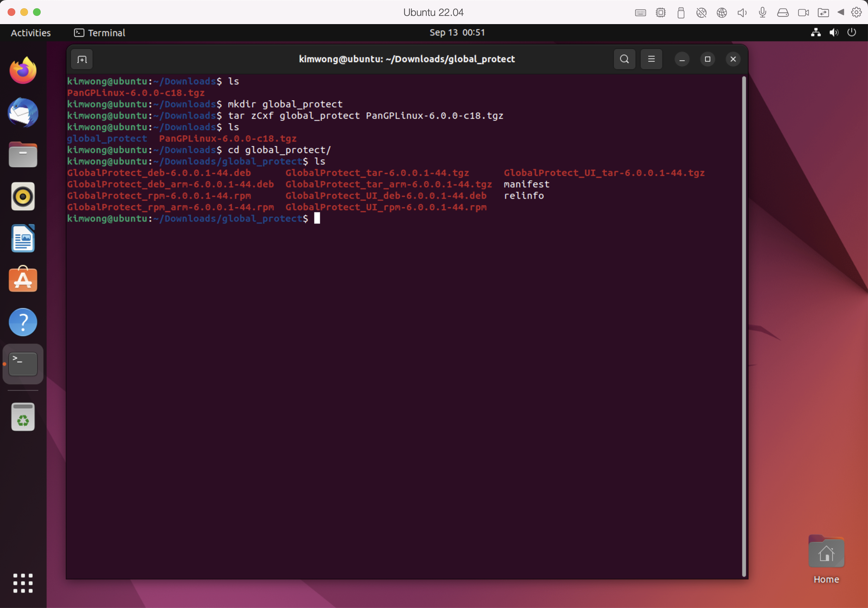This screenshot has height=608, width=868.
Task: Click the terminal title kimwong@ubuntu
Action: [x=407, y=59]
